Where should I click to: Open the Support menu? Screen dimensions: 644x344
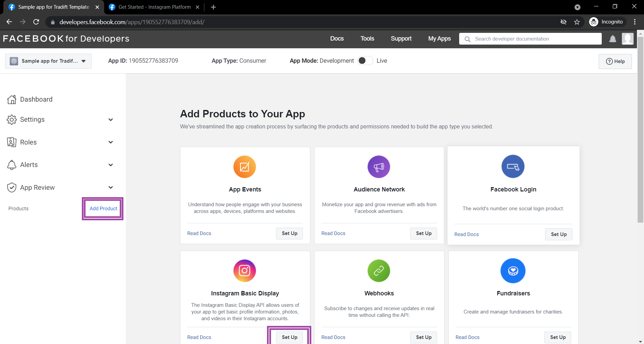pos(401,39)
